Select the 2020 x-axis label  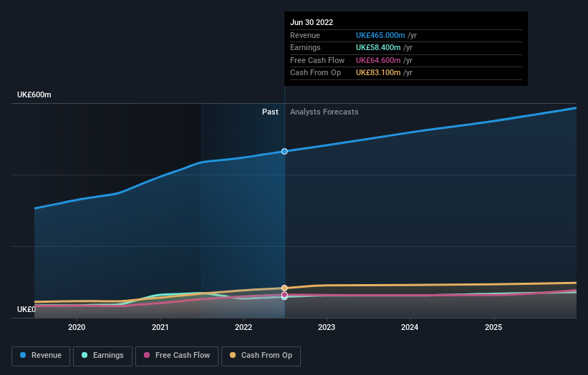[x=77, y=327]
